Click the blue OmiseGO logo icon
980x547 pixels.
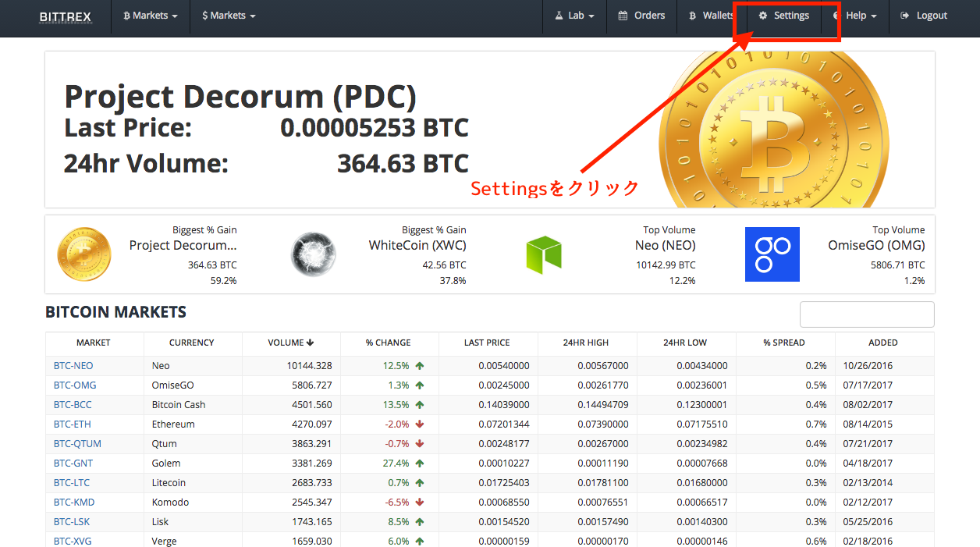point(772,254)
